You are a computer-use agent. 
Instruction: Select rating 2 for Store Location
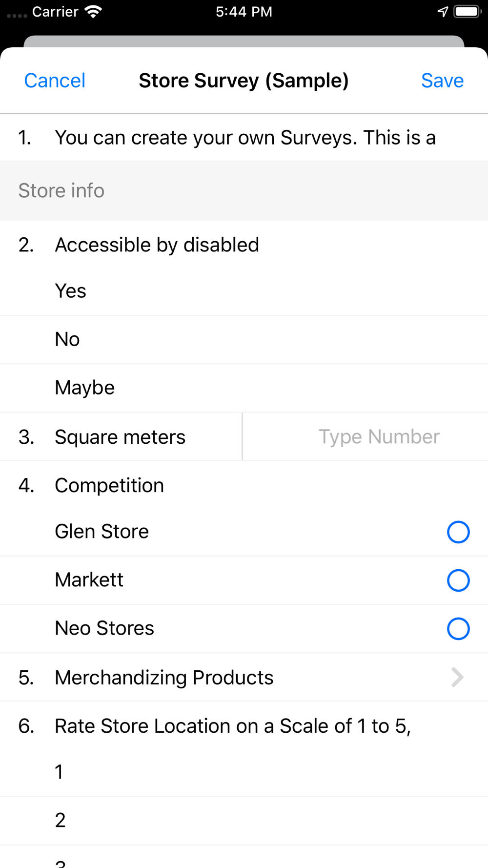244,821
